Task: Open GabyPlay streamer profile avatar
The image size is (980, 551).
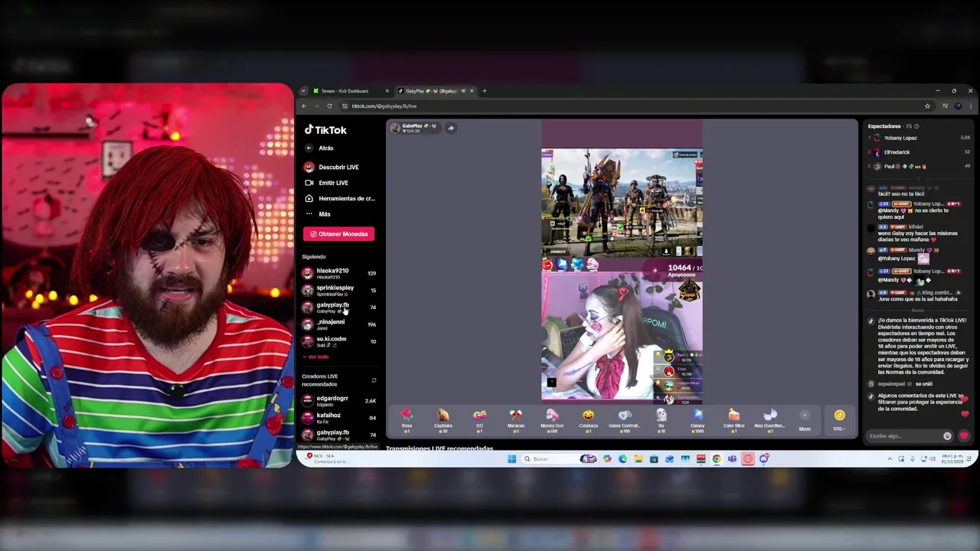Action: point(395,128)
